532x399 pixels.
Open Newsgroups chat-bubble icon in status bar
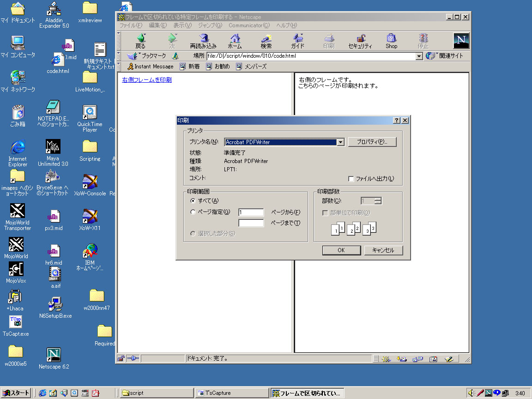point(417,359)
